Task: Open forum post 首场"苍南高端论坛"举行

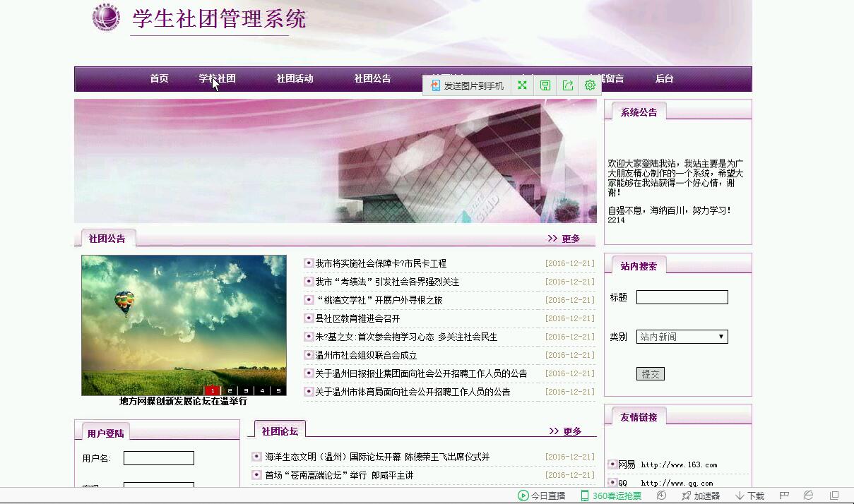Action: pos(339,475)
